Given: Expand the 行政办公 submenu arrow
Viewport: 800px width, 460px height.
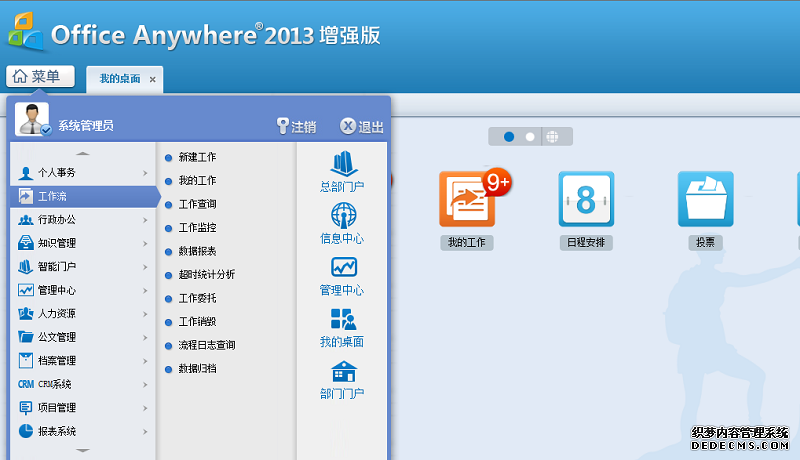Looking at the screenshot, I should (145, 220).
